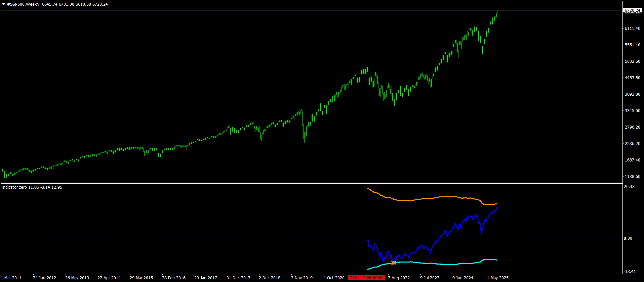Click the 11 May 2025 date label
The height and width of the screenshot is (282, 644).
(x=496, y=278)
